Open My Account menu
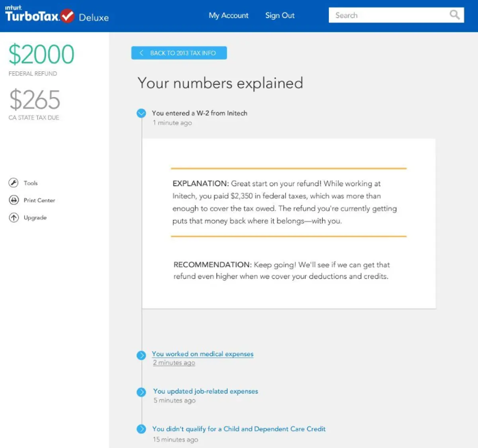The height and width of the screenshot is (448, 478). pyautogui.click(x=228, y=16)
